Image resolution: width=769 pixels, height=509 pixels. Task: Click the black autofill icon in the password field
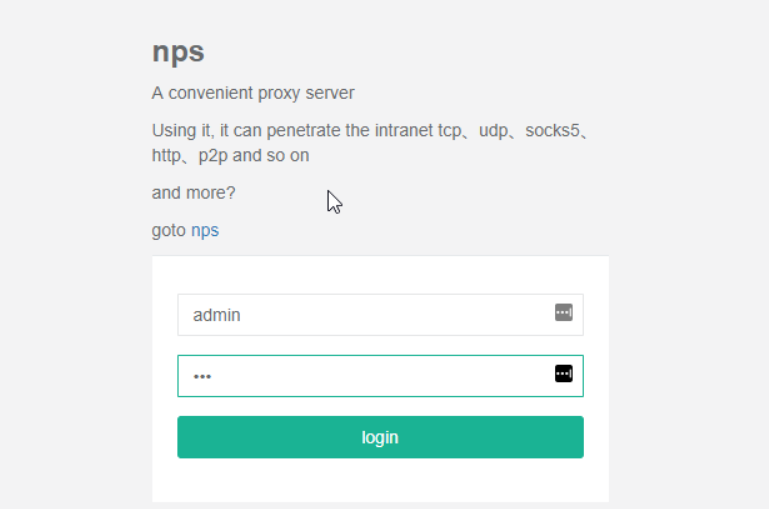coord(564,374)
